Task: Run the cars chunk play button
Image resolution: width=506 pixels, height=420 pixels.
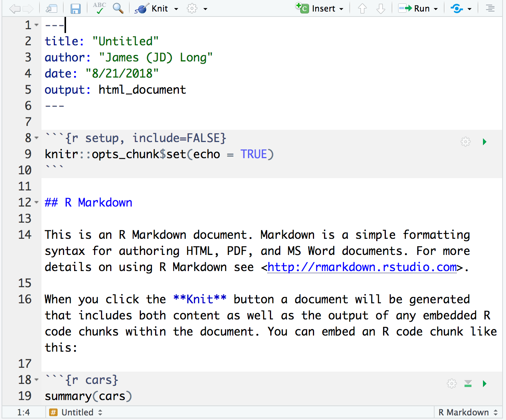Action: (x=485, y=384)
